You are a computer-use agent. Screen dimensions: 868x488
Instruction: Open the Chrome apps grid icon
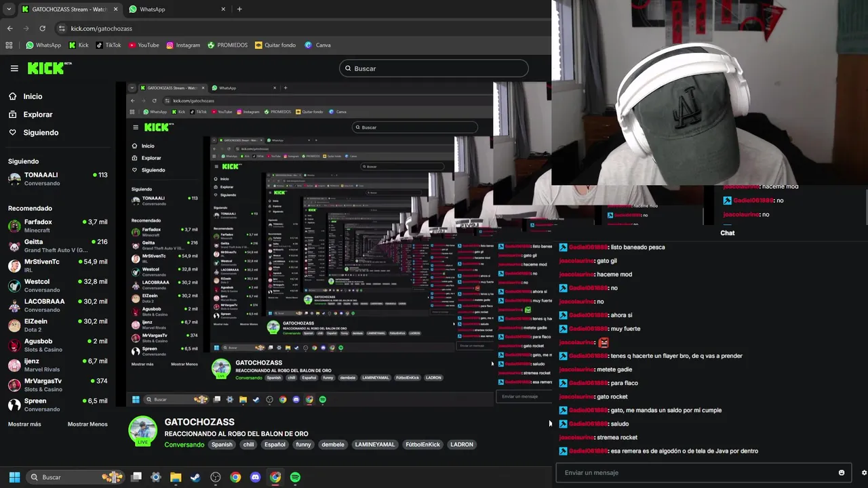[x=9, y=45]
